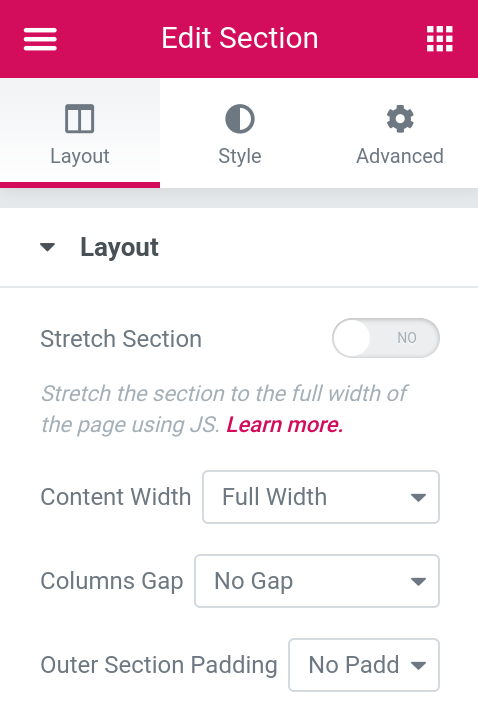
Task: Click the No Padding dropdown arrow
Action: tap(418, 665)
